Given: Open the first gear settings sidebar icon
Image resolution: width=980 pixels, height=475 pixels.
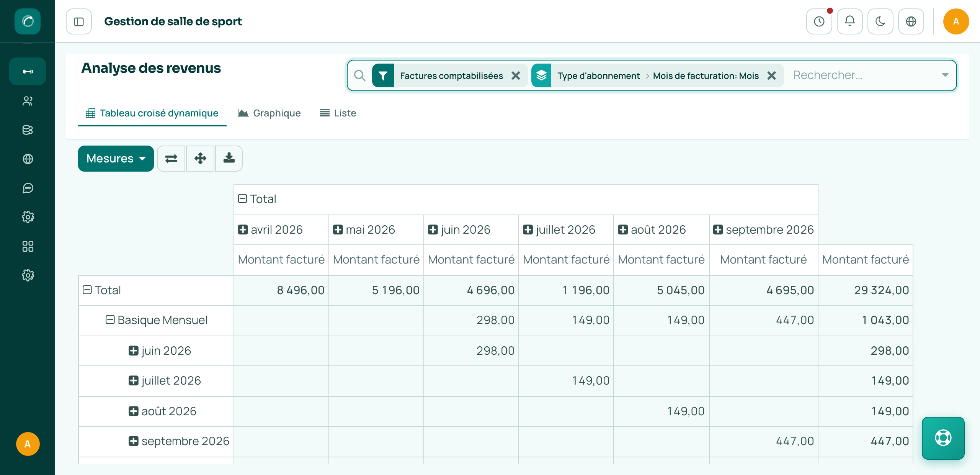Looking at the screenshot, I should pyautogui.click(x=28, y=217).
